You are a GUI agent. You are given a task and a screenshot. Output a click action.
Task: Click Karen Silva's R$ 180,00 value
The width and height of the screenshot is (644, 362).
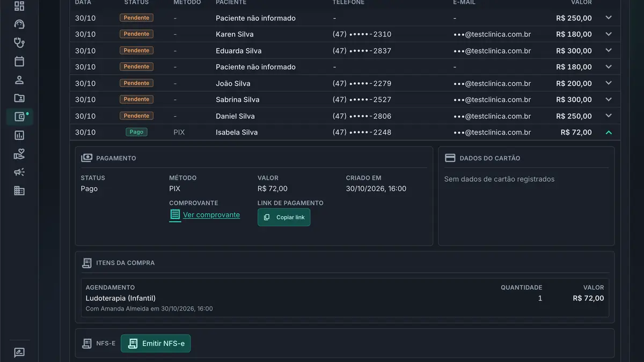574,34
